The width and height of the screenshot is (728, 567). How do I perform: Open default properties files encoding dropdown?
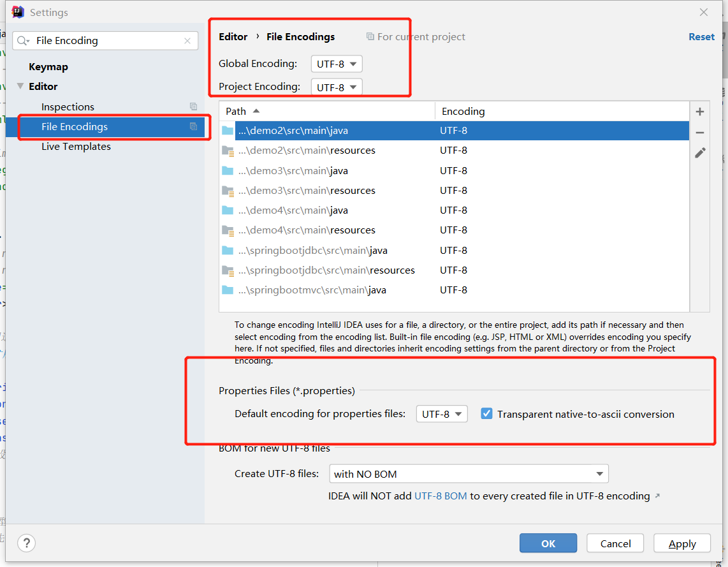[442, 414]
